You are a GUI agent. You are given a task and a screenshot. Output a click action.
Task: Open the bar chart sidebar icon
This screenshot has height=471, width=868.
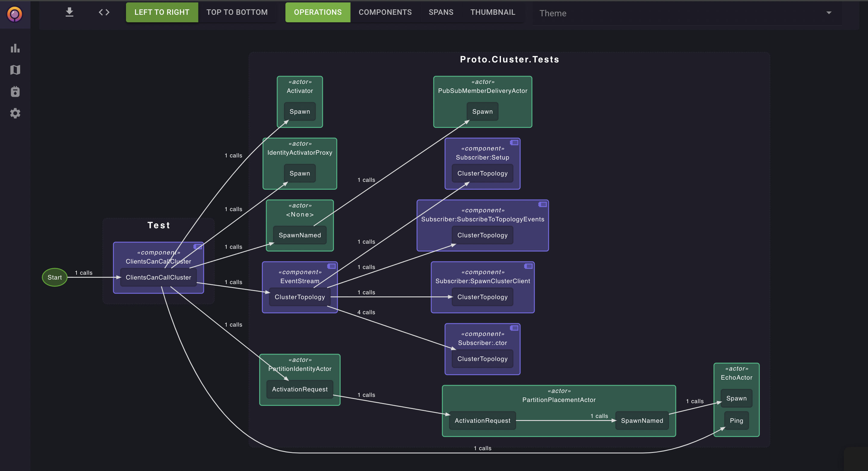(x=15, y=48)
